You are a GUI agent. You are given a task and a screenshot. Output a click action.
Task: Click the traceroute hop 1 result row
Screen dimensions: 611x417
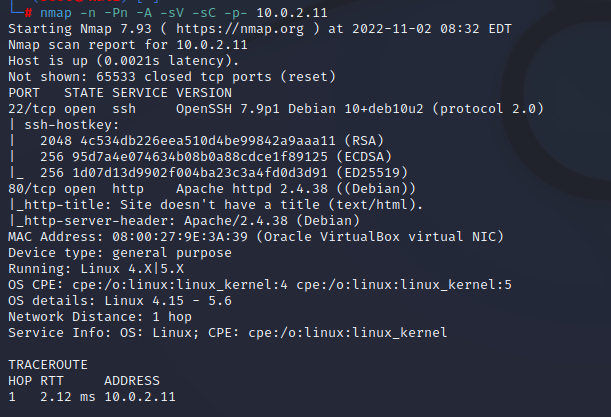tap(88, 395)
